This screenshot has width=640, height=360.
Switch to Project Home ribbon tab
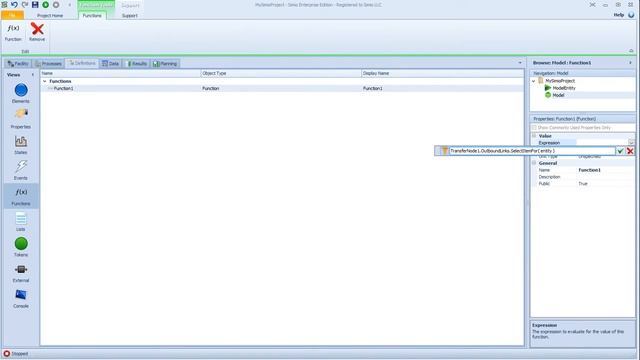[50, 16]
